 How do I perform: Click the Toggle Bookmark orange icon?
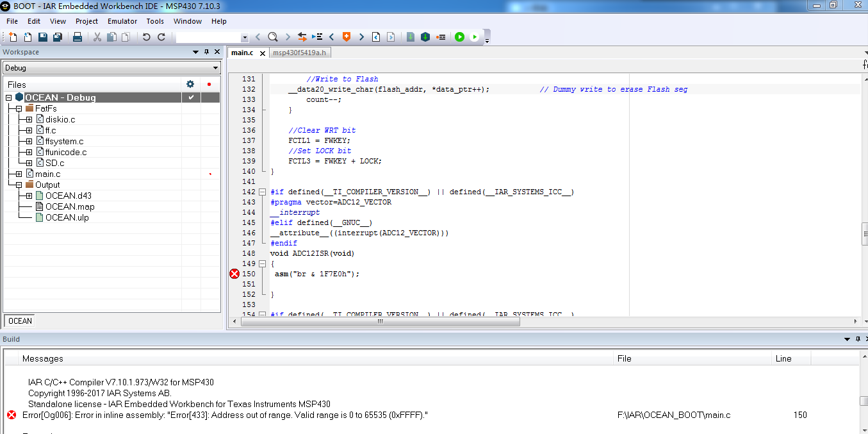click(x=347, y=37)
